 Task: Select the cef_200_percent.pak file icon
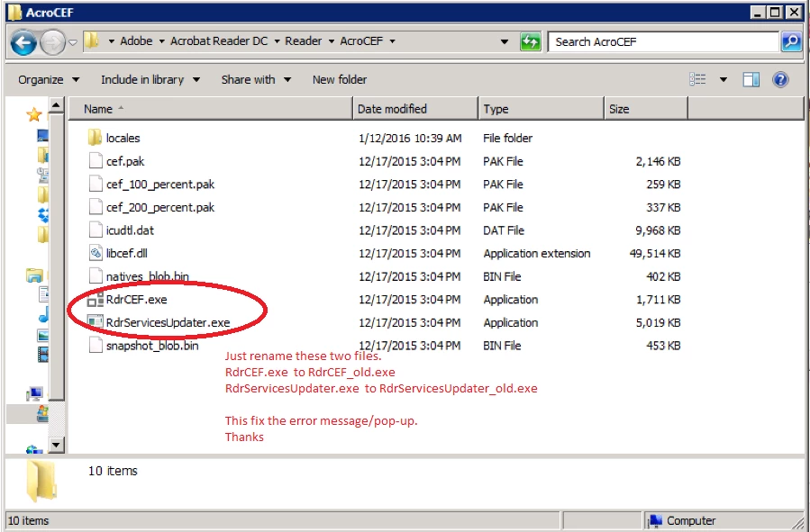point(96,207)
